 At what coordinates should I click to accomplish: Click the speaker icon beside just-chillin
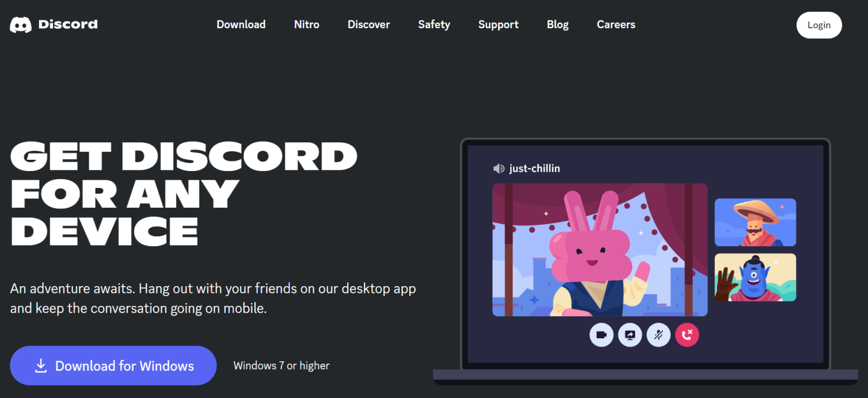click(498, 168)
